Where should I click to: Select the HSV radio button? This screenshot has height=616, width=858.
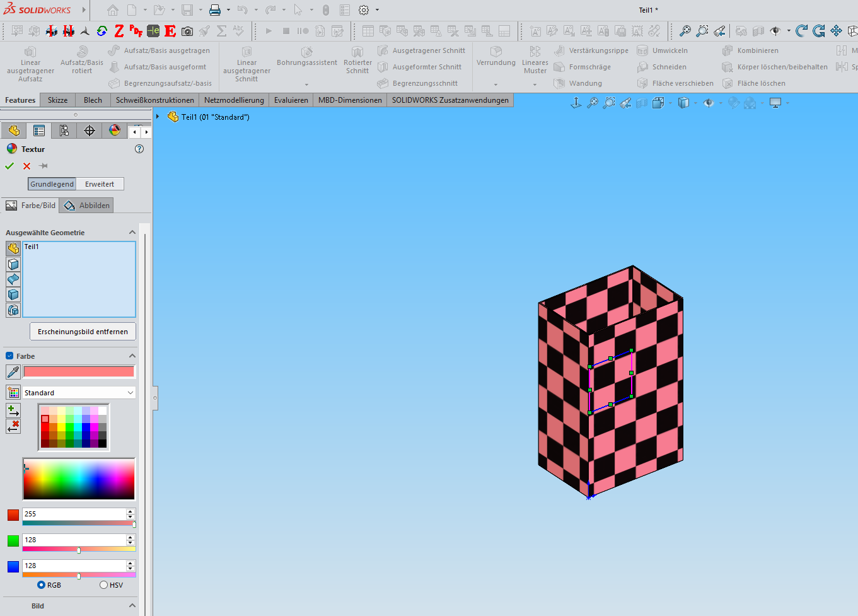coord(104,585)
